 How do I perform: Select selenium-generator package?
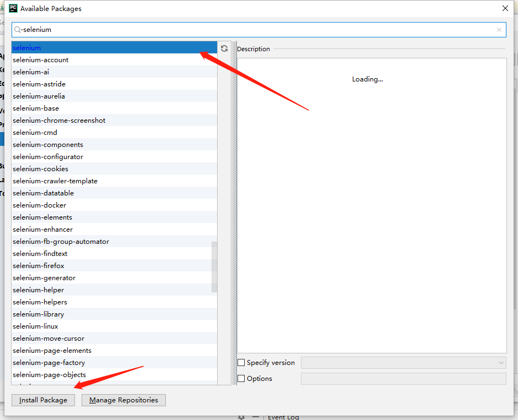pos(114,278)
